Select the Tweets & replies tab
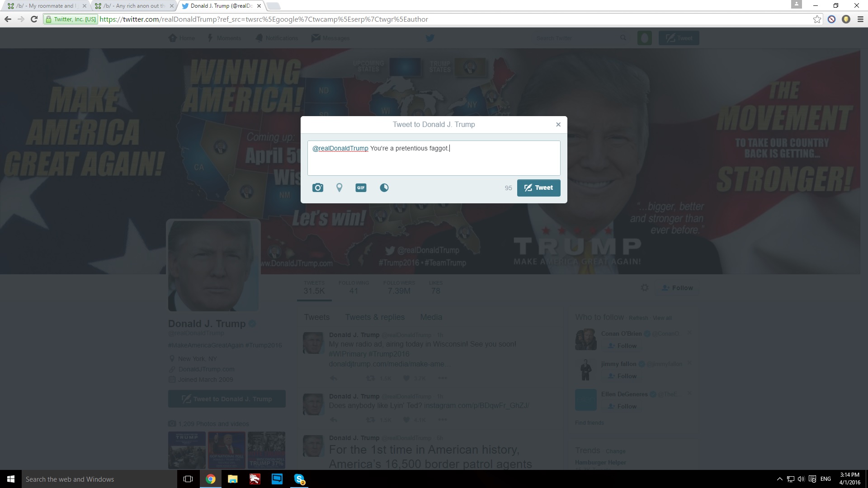The height and width of the screenshot is (488, 868). point(375,317)
